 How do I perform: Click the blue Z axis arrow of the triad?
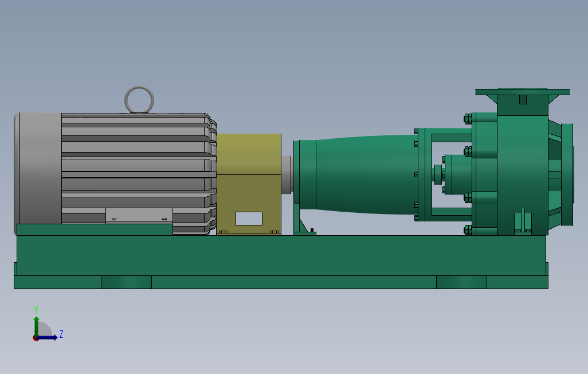click(x=47, y=338)
